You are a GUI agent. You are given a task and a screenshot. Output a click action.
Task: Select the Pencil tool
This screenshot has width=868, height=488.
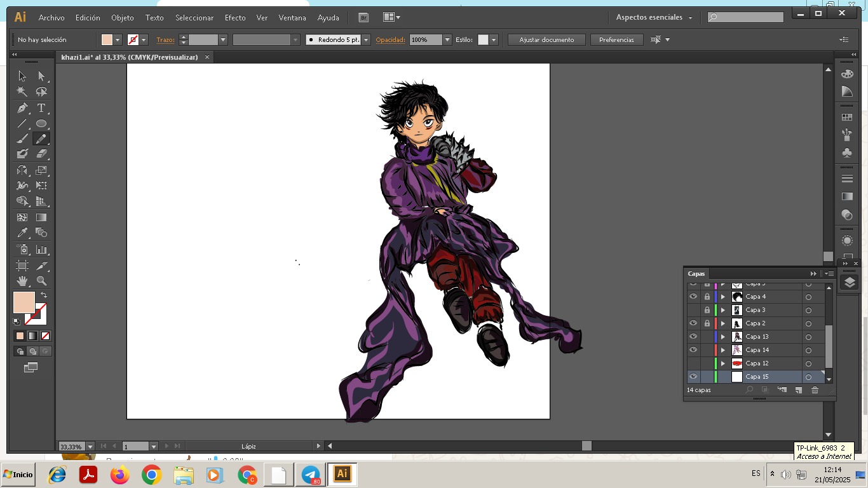(41, 139)
